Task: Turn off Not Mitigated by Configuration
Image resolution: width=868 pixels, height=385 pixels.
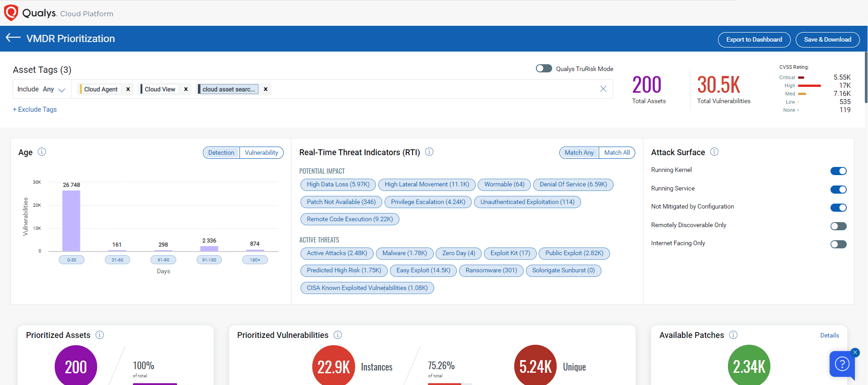Action: 839,208
